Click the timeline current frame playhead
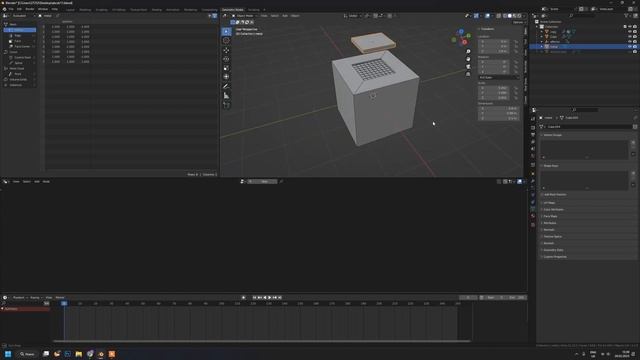The width and height of the screenshot is (640, 360). [x=64, y=303]
